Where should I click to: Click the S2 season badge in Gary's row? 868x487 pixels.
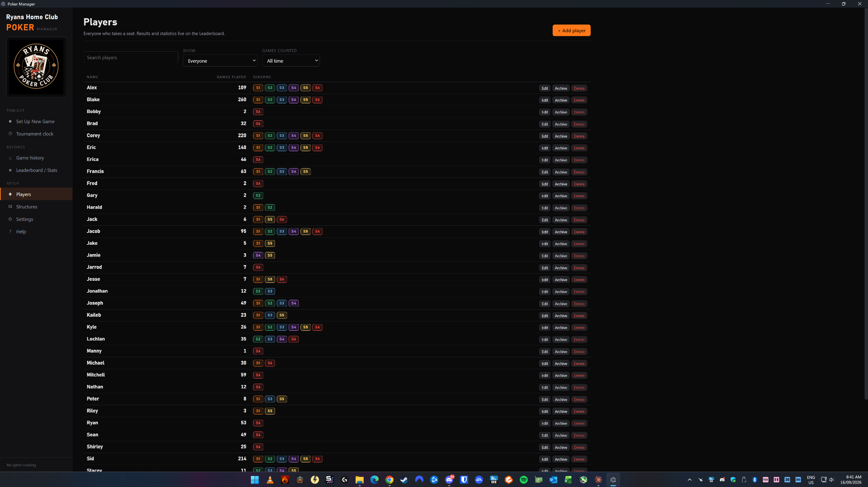258,196
